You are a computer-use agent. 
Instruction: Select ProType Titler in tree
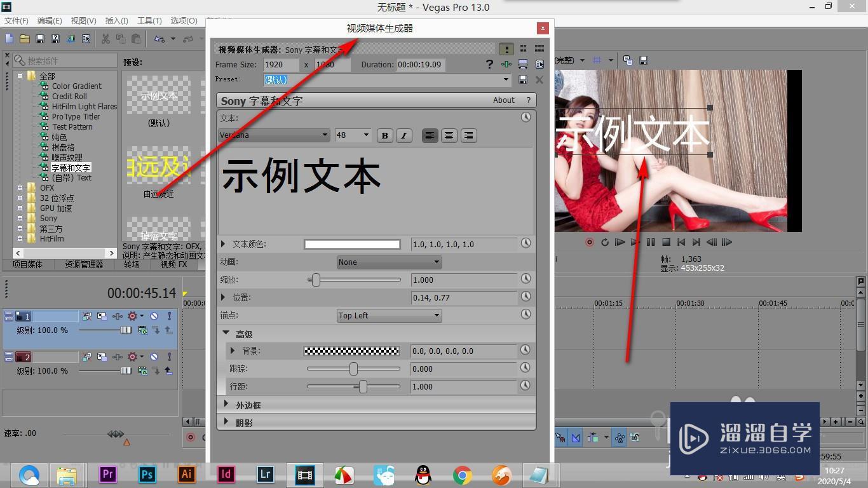[76, 117]
